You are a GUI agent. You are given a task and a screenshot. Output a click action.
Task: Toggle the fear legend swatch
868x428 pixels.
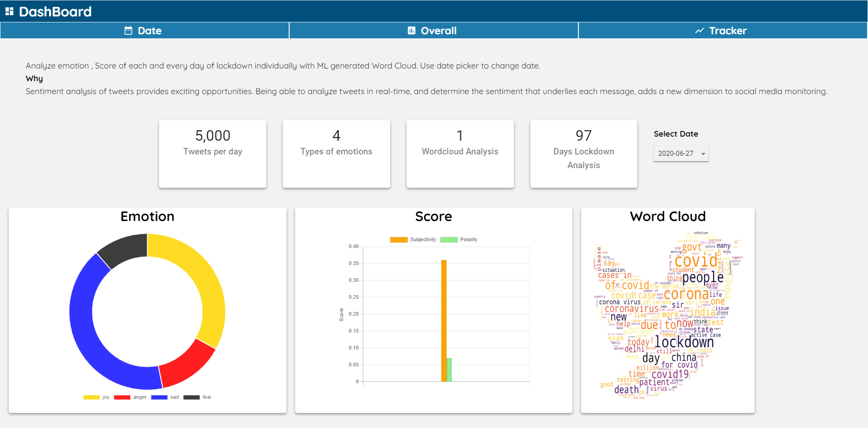point(191,397)
